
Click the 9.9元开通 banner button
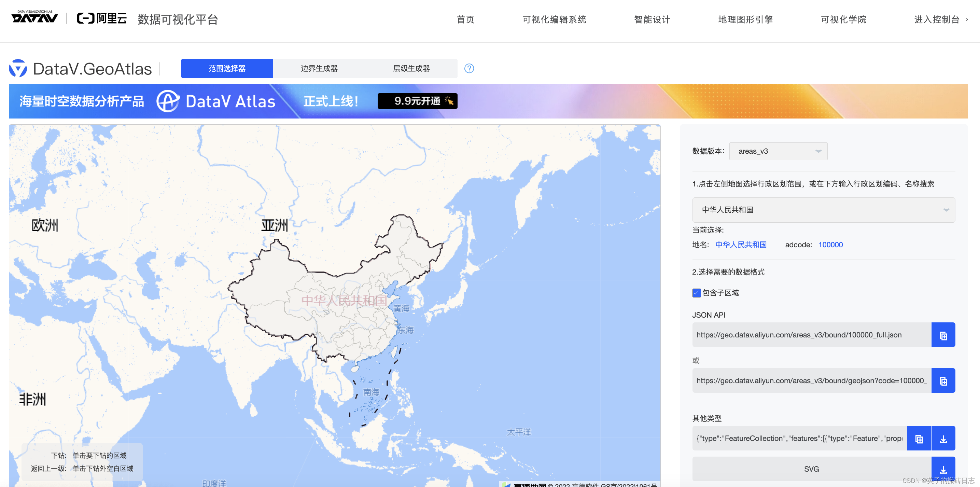point(417,101)
